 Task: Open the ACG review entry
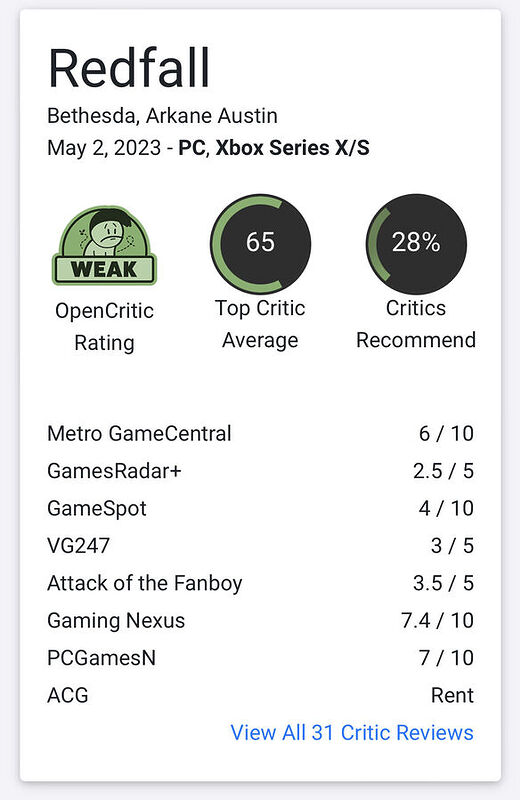260,695
